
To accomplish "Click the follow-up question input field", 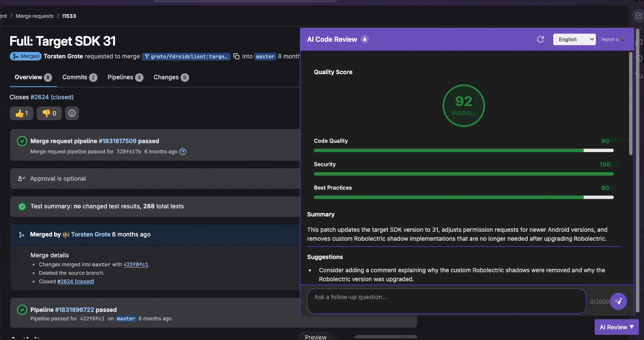I will pyautogui.click(x=446, y=301).
